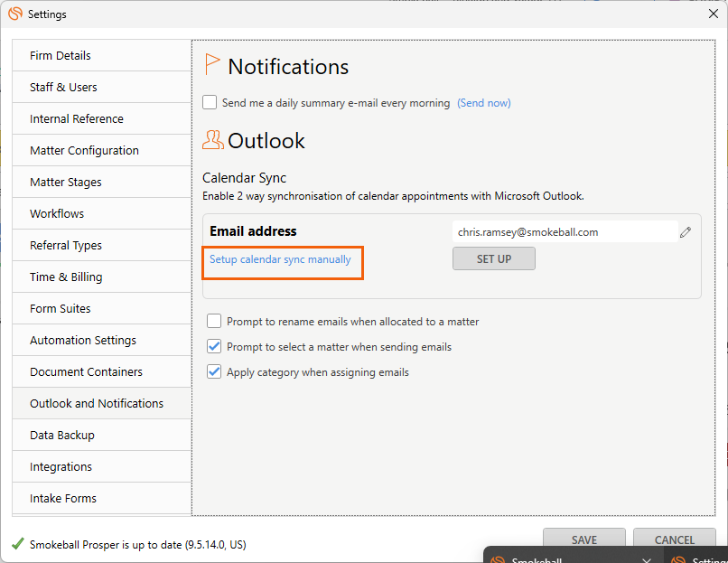Select Form Suites section
Image resolution: width=728 pixels, height=563 pixels.
coord(102,308)
